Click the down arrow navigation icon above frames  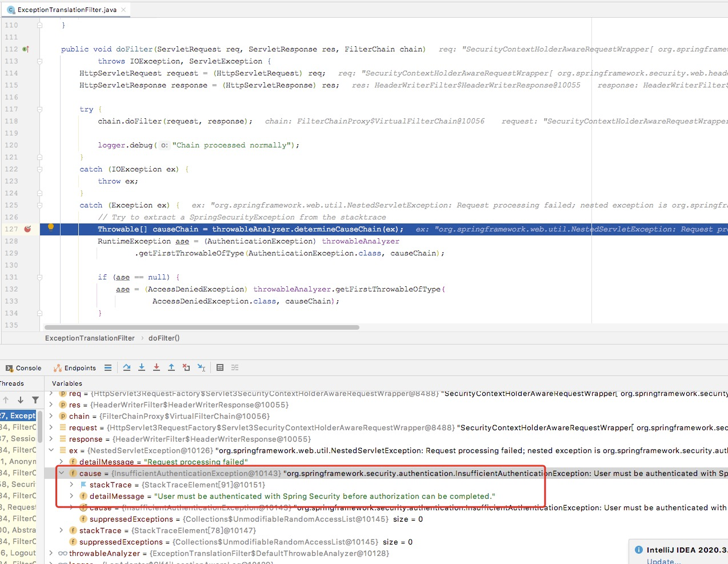(21, 400)
